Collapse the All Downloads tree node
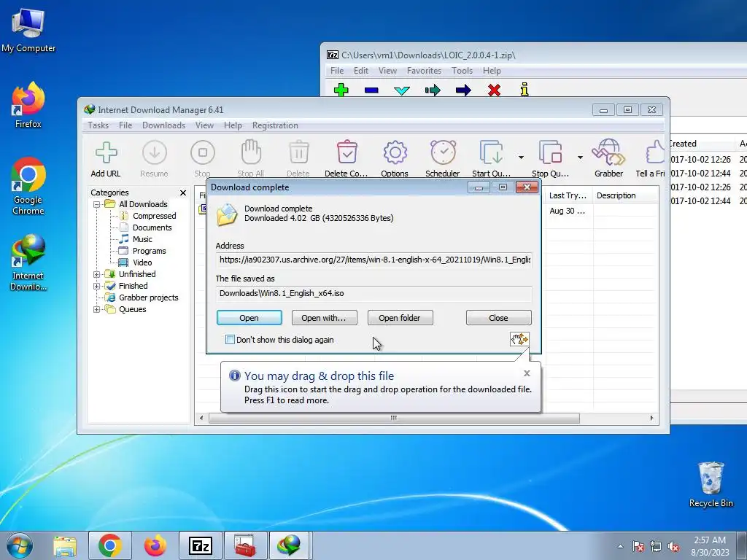The image size is (747, 560). [x=97, y=204]
